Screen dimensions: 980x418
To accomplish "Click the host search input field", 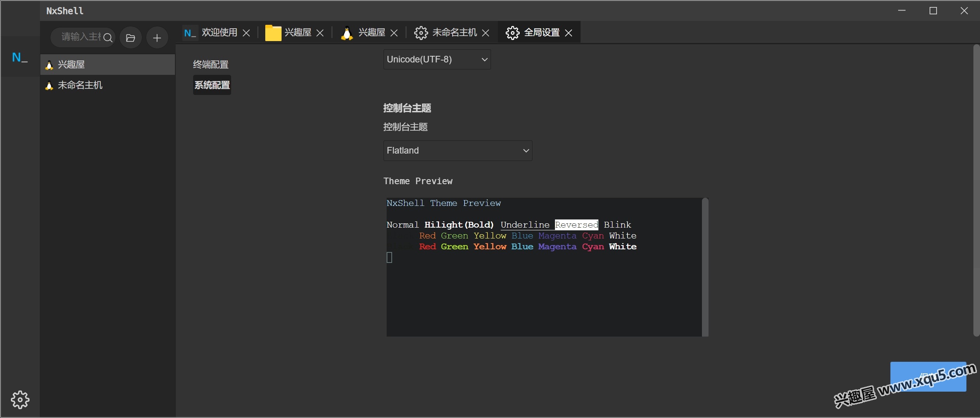I will tap(80, 37).
